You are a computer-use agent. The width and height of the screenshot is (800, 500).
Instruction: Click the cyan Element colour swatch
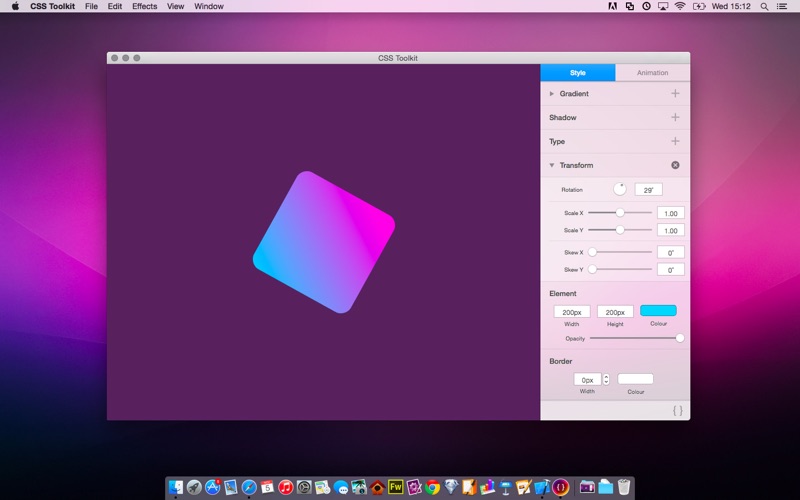(x=658, y=311)
